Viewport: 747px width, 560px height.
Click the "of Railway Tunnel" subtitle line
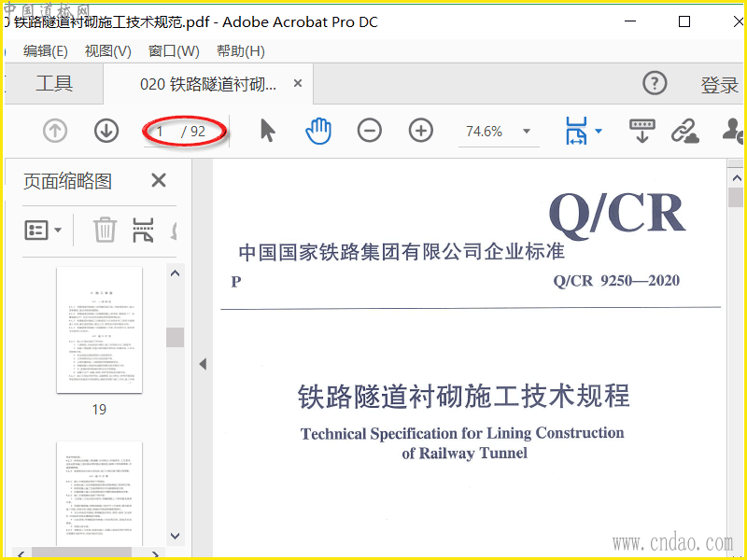[464, 453]
